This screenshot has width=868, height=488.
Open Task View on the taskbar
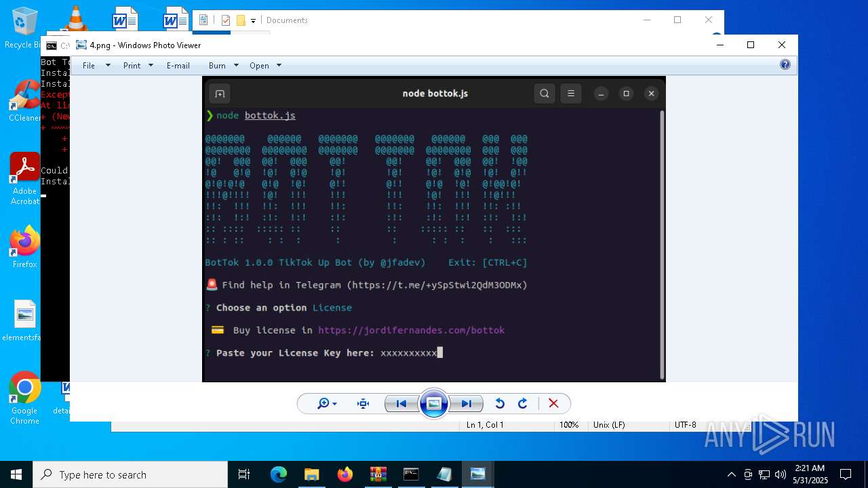(244, 474)
